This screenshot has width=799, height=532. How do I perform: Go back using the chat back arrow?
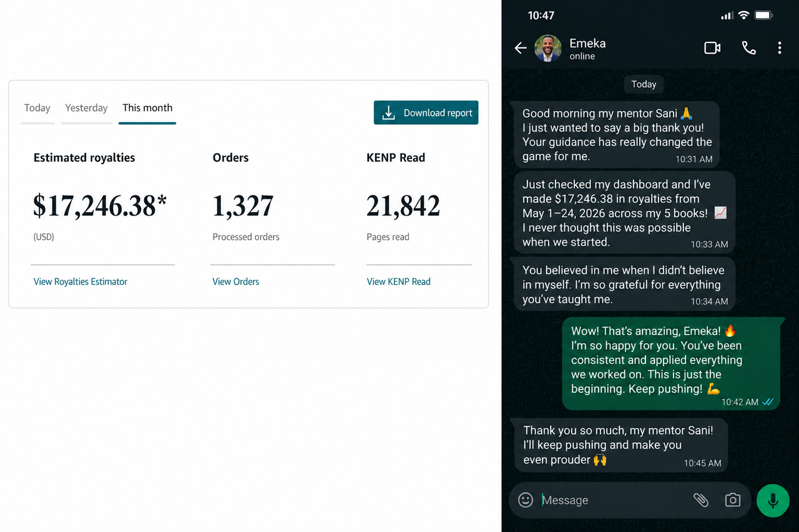[521, 48]
